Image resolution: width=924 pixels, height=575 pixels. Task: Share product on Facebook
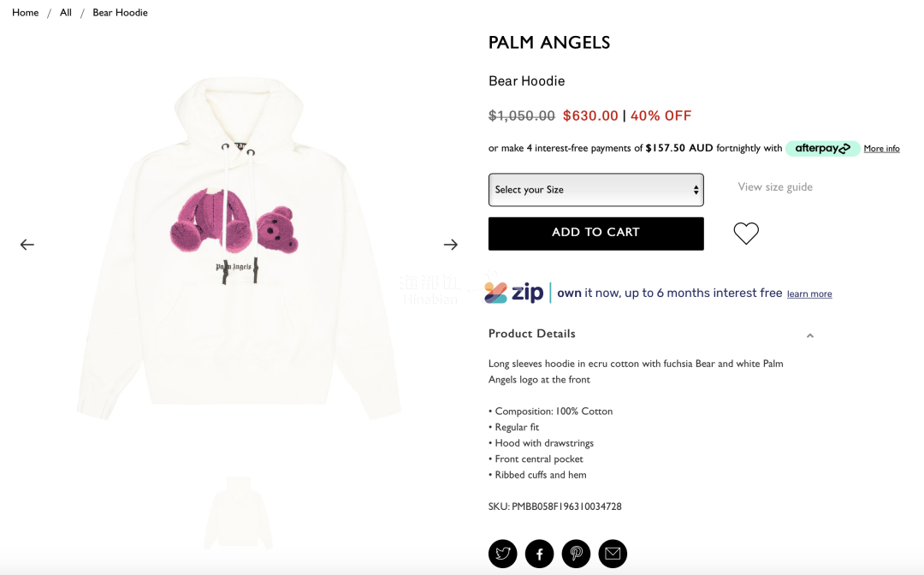pyautogui.click(x=539, y=554)
